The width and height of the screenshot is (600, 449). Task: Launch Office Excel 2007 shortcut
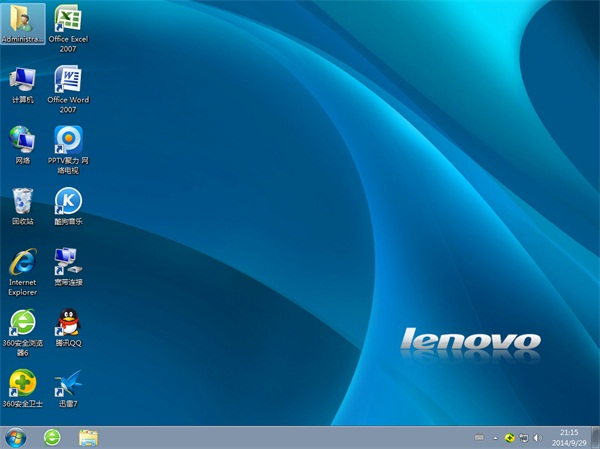[68, 20]
